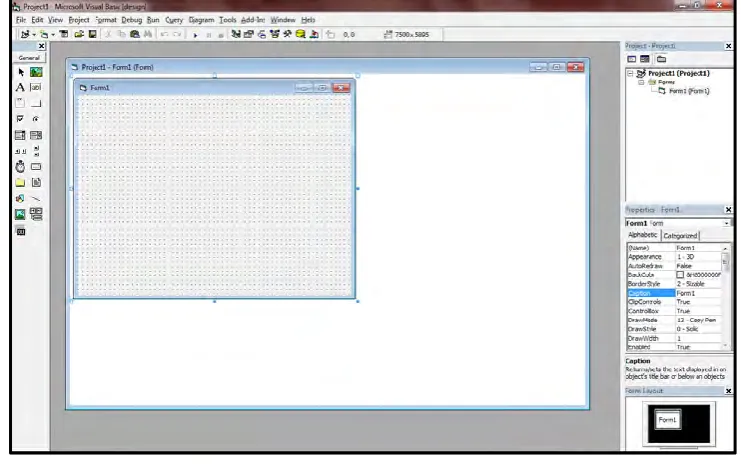Select the Timer control tool
The image size is (741, 464).
tap(20, 166)
